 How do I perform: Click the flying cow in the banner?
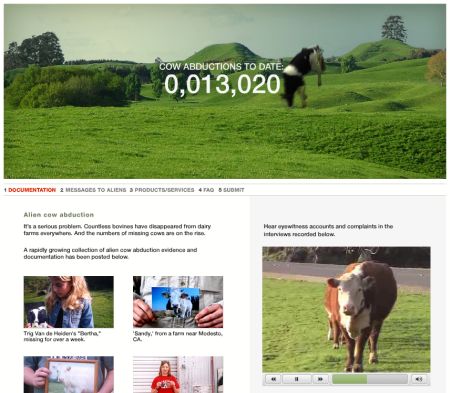303,76
